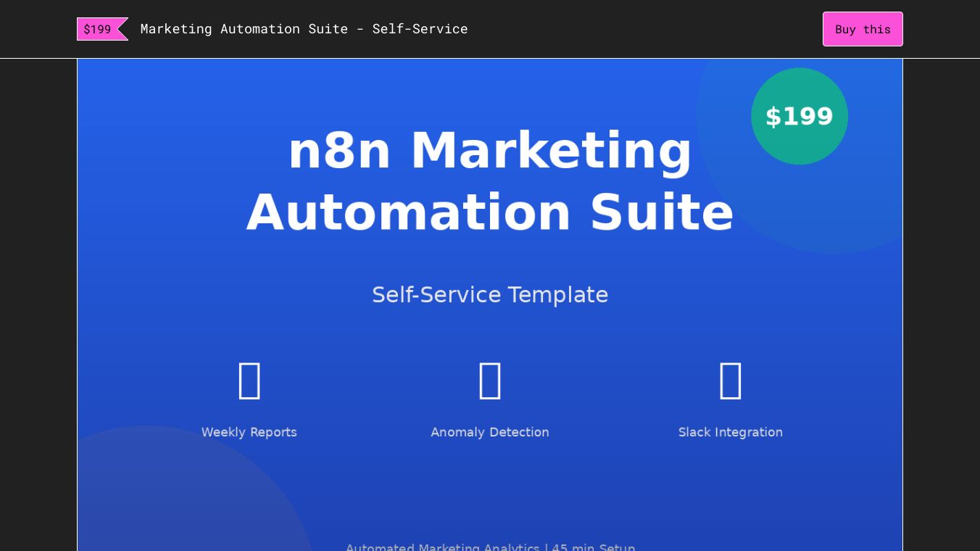
Task: Click the header title Marketing Automation Suite - Self-Service
Action: pyautogui.click(x=304, y=29)
